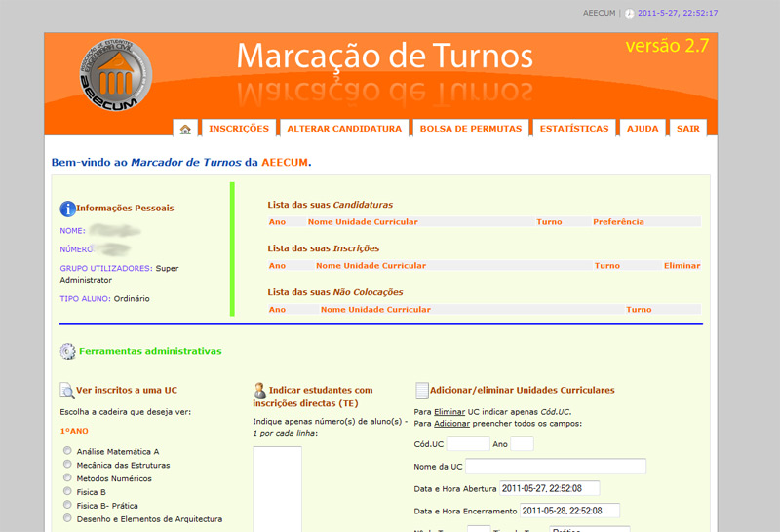Click SAIR to log out
The image size is (780, 532).
point(688,129)
